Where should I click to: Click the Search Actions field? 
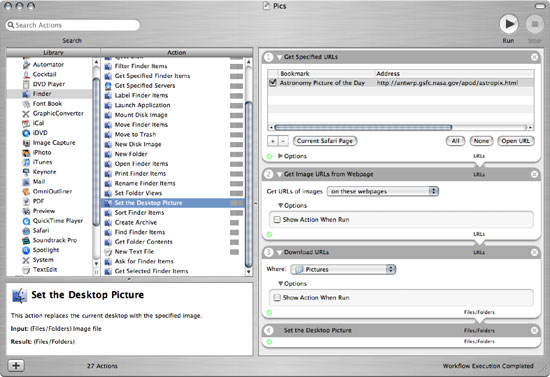(x=73, y=25)
